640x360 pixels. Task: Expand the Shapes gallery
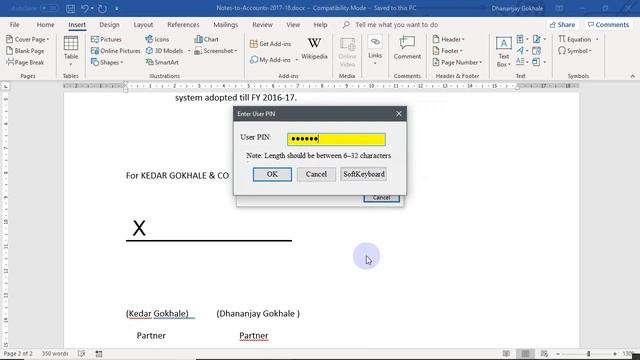[x=107, y=62]
